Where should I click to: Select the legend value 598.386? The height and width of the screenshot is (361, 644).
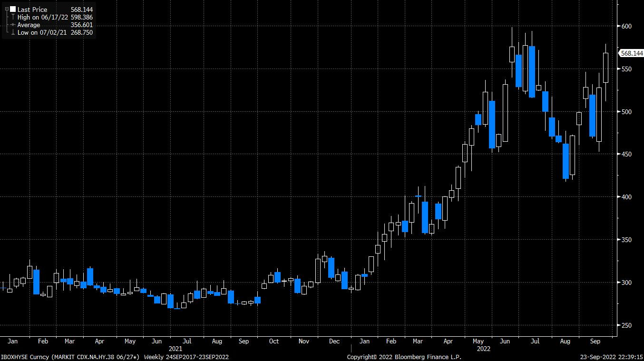(82, 17)
